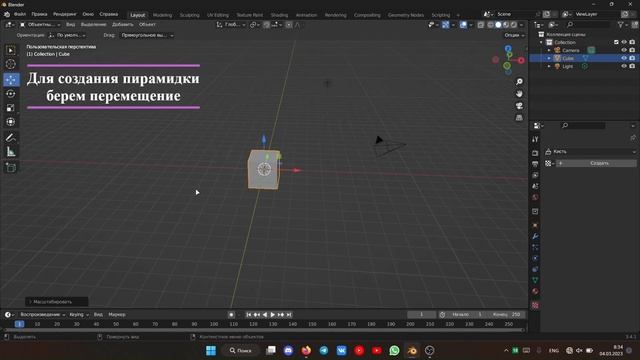
Task: Toggle visibility eye of Light
Action: tap(624, 66)
